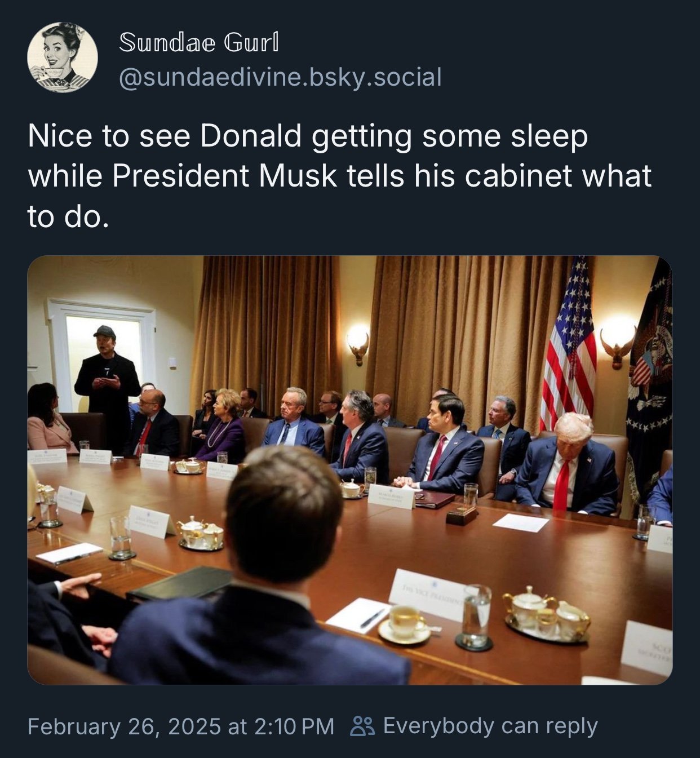This screenshot has width=700, height=758.
Task: Open the @sundaedivine.bsky.social handle link
Action: click(x=280, y=77)
